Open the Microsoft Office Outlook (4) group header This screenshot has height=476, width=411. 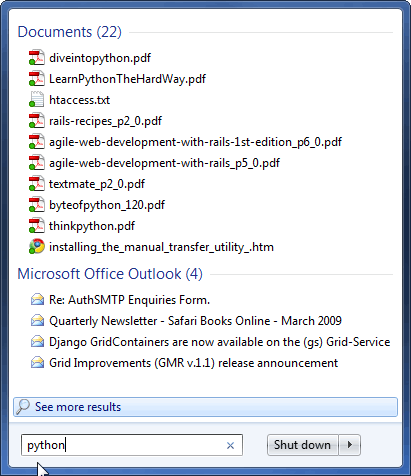pyautogui.click(x=110, y=274)
